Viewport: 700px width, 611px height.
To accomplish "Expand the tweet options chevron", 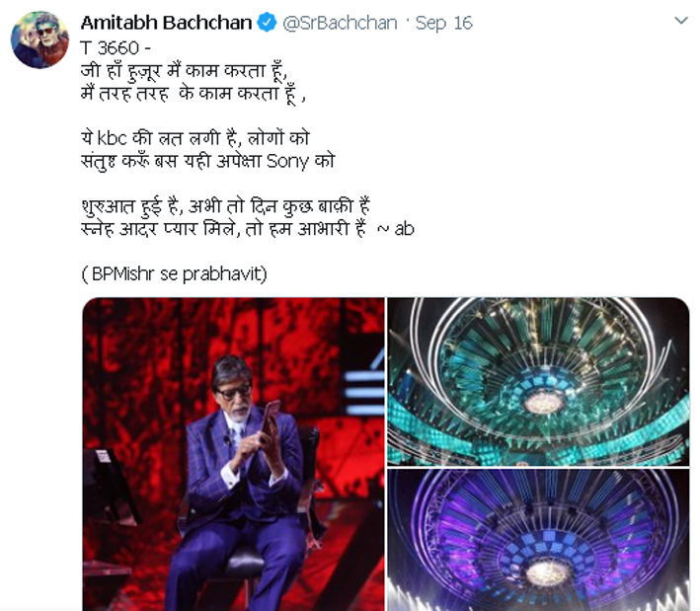I will [x=681, y=21].
